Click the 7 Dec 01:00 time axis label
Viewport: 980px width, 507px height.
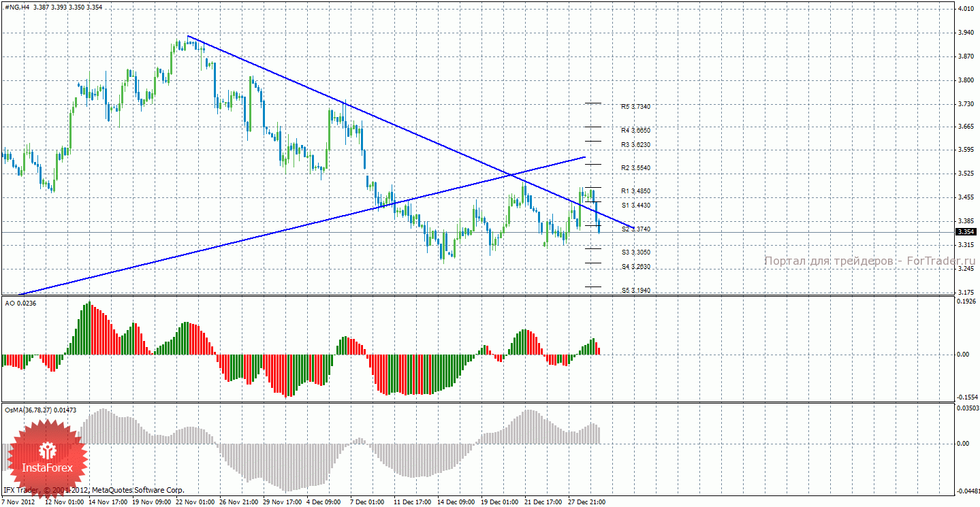pos(368,502)
